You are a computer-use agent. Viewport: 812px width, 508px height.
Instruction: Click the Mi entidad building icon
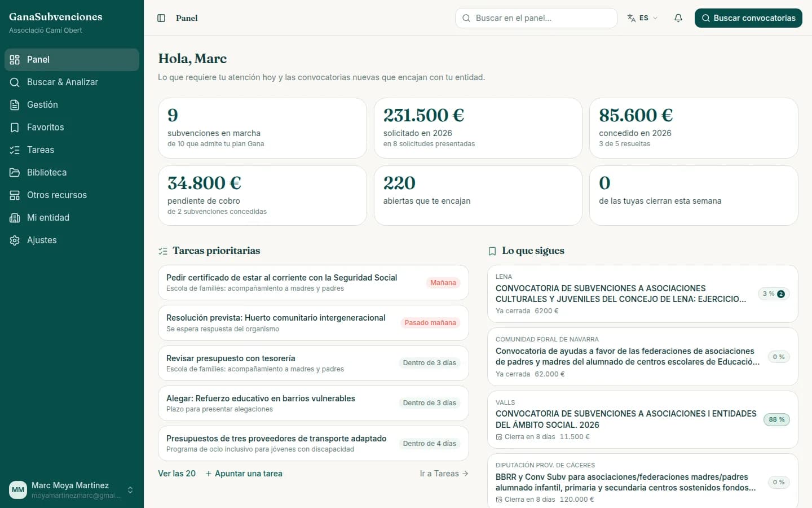tap(15, 218)
